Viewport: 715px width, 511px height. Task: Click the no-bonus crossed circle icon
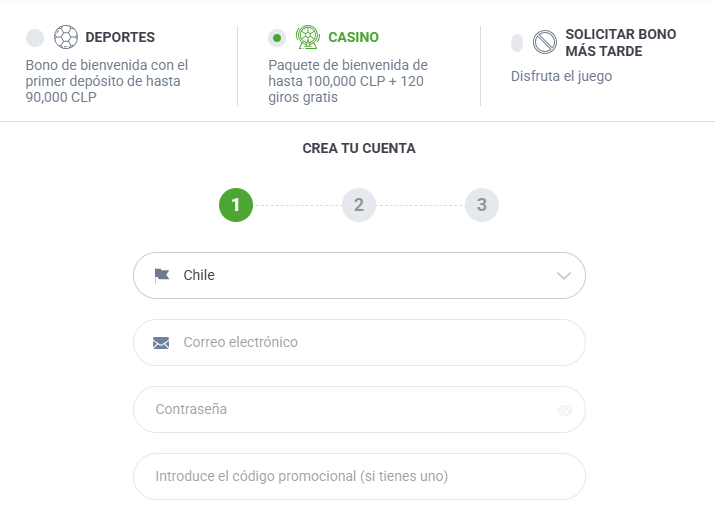click(544, 42)
